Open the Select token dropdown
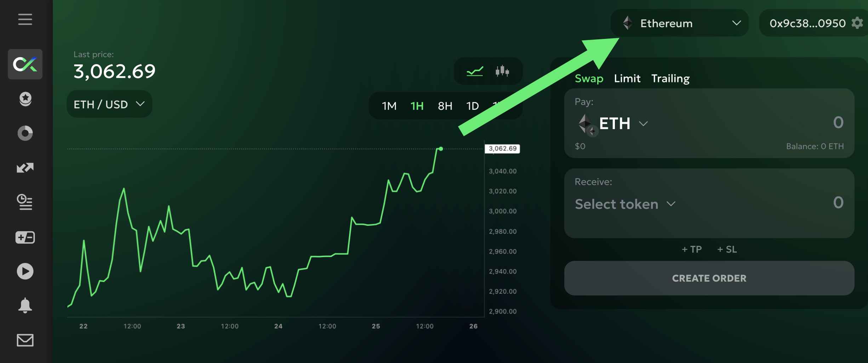This screenshot has width=868, height=363. pyautogui.click(x=625, y=204)
